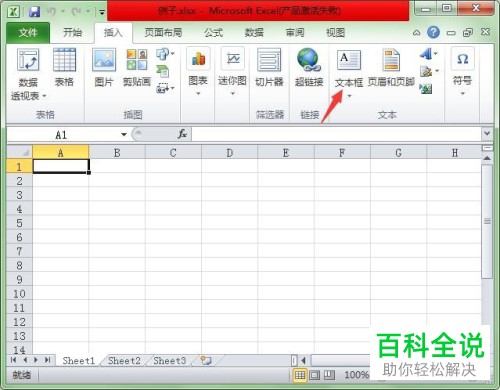Switch to the 审阅 (Review) tab

tap(295, 33)
